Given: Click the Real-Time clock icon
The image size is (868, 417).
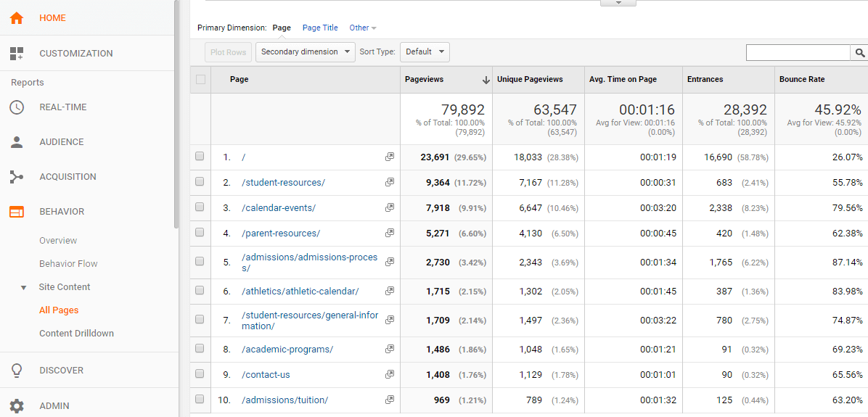Looking at the screenshot, I should click(17, 107).
